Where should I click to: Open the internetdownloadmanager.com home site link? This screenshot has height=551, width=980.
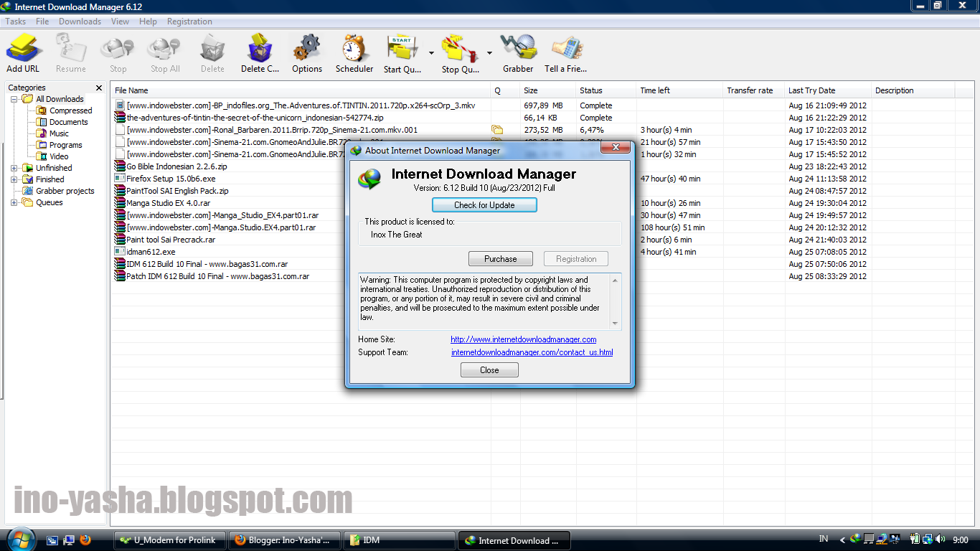(x=524, y=339)
